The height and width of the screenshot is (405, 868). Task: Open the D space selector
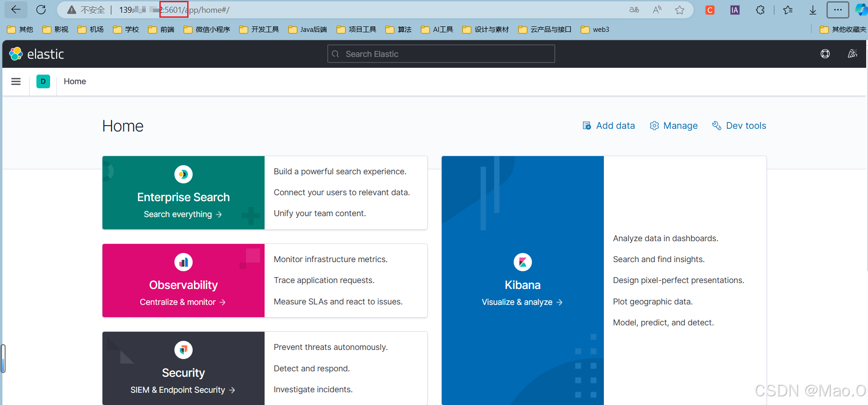pyautogui.click(x=43, y=81)
